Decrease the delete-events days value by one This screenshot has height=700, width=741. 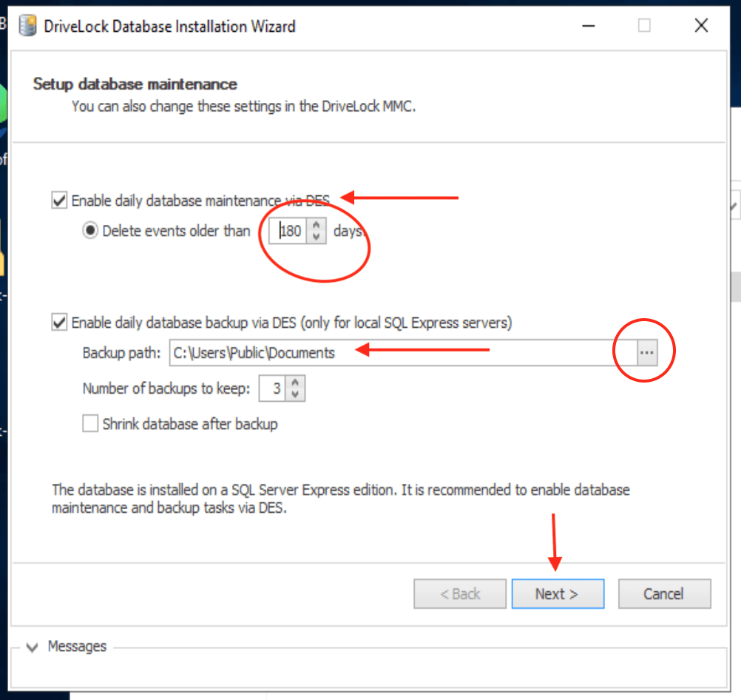(x=316, y=236)
